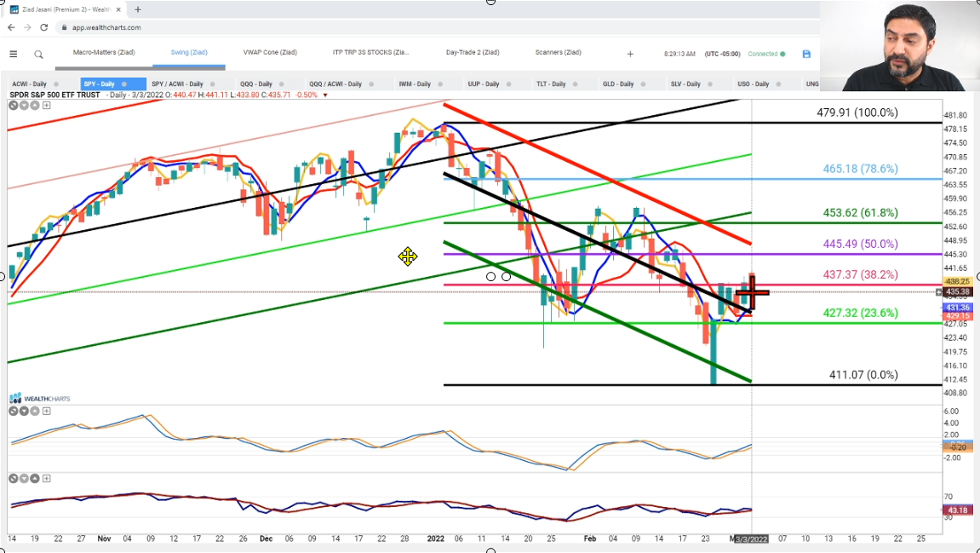Image resolution: width=980 pixels, height=553 pixels.
Task: Switch to the Macro-Matters (Ziad) workspace tab
Action: coord(104,53)
